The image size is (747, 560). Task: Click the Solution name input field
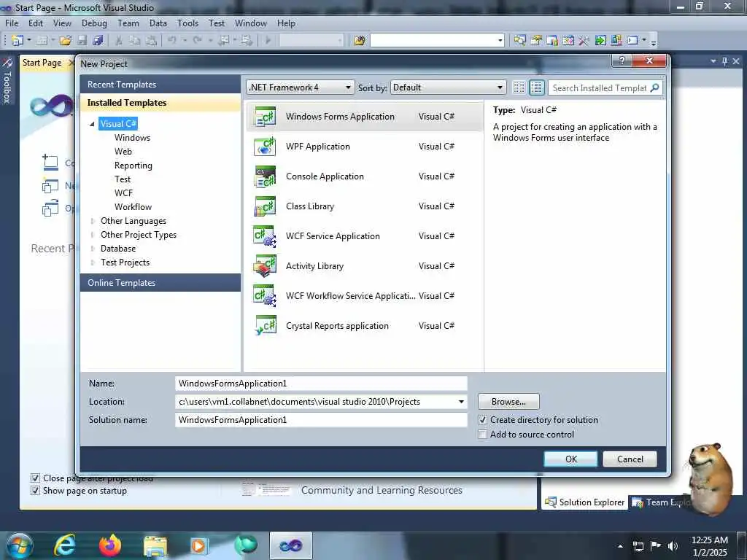click(x=321, y=419)
